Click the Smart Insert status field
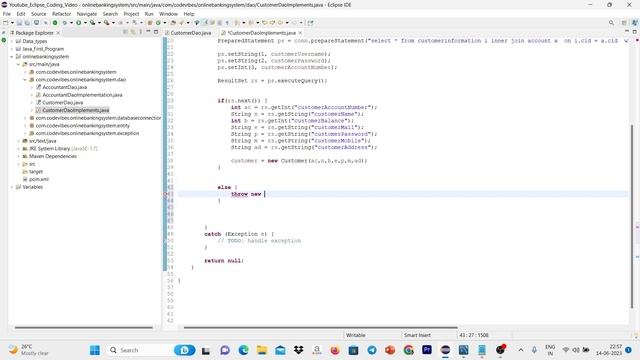Image resolution: width=640 pixels, height=360 pixels. (x=417, y=335)
